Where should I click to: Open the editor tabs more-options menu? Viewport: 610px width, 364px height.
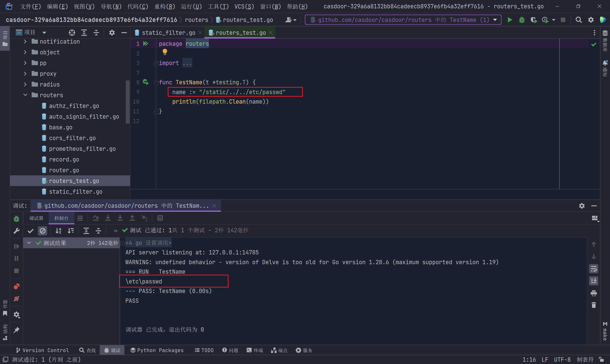(x=594, y=33)
